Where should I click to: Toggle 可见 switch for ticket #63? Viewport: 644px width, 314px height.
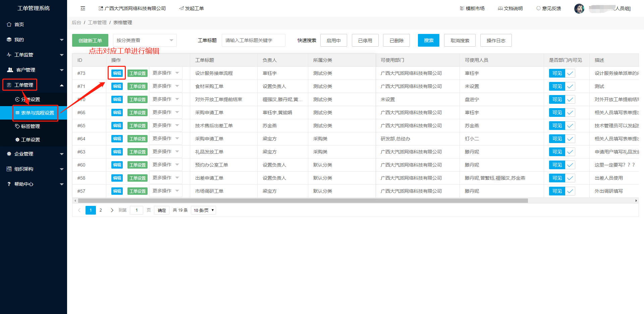(562, 152)
